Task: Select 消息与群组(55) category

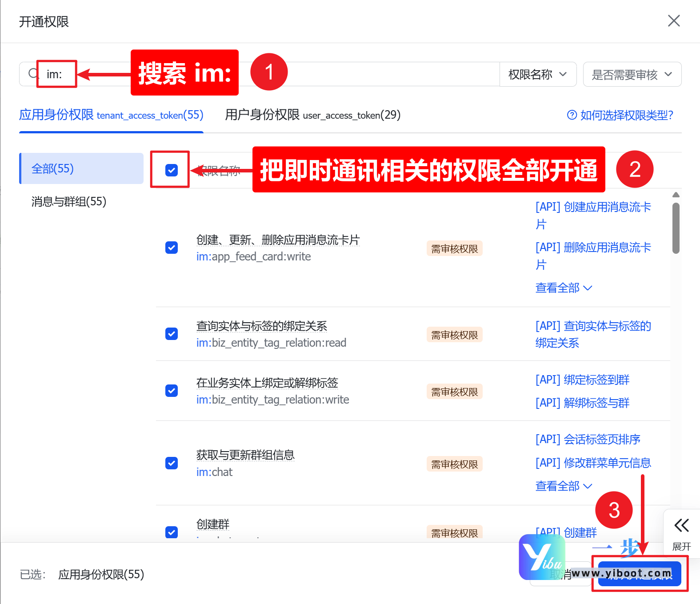Action: (69, 202)
